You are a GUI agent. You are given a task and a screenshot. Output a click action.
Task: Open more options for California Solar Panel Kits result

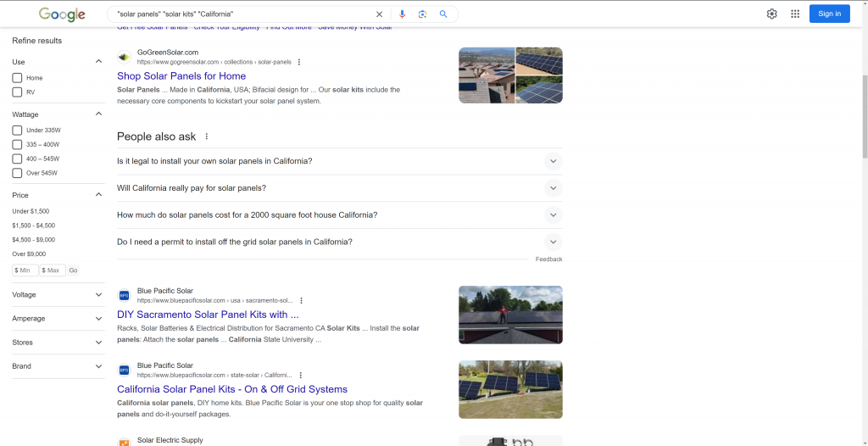click(301, 376)
